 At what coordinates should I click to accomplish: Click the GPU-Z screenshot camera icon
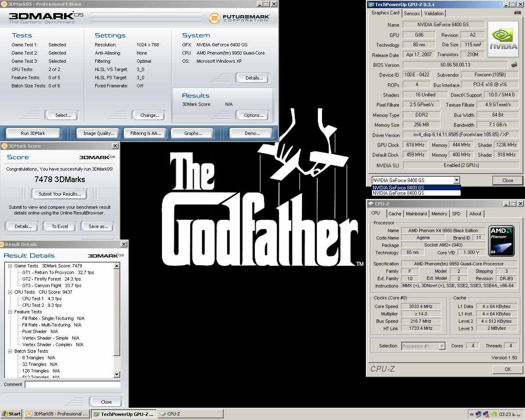[x=517, y=13]
